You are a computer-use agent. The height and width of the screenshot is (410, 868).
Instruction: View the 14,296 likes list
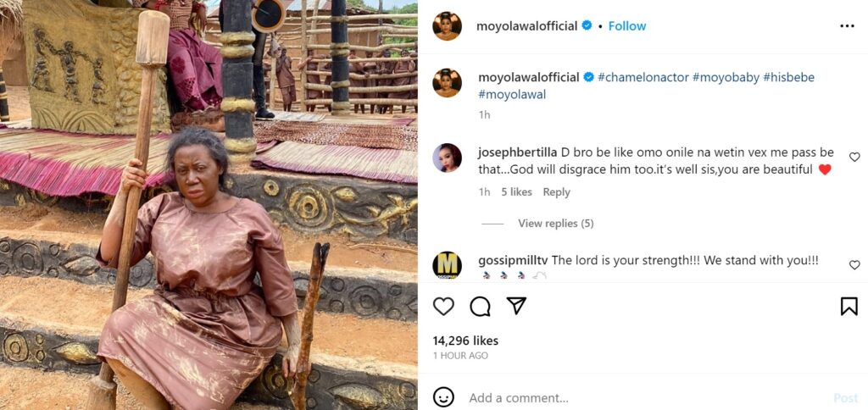point(465,341)
